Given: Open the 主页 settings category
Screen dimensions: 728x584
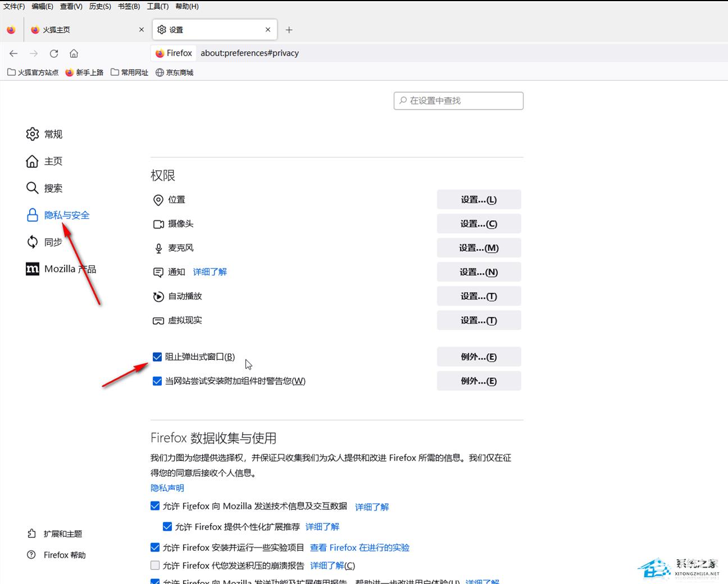Looking at the screenshot, I should (x=44, y=161).
